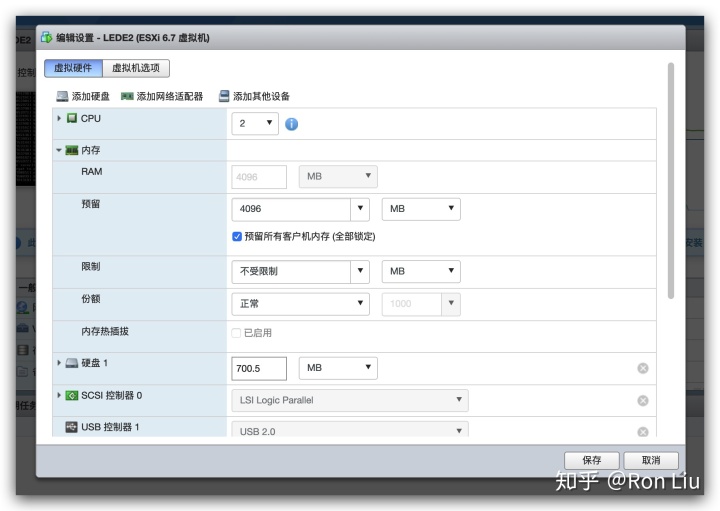The height and width of the screenshot is (511, 720).
Task: Open the shares (份额) 正常 dropdown
Action: [300, 304]
